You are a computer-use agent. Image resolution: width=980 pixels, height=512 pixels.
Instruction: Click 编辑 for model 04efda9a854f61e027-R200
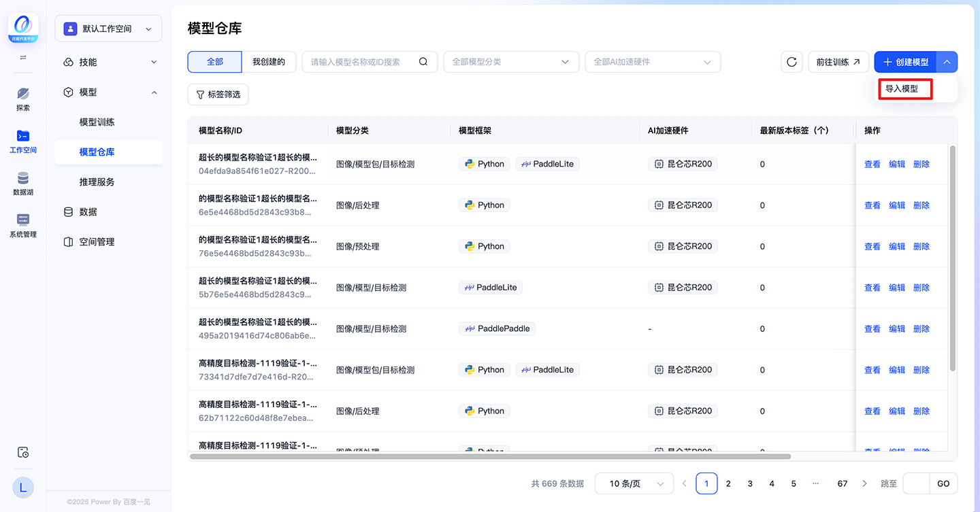(897, 164)
